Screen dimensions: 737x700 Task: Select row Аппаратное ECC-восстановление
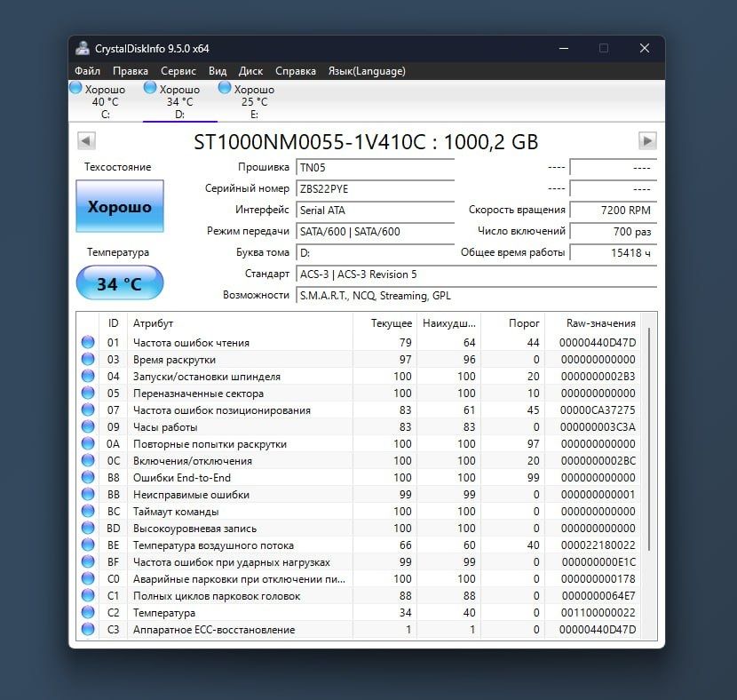pyautogui.click(x=359, y=630)
